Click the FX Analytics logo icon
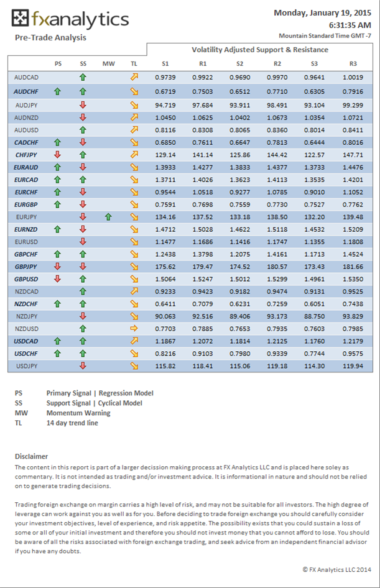380x588 pixels. [x=21, y=19]
